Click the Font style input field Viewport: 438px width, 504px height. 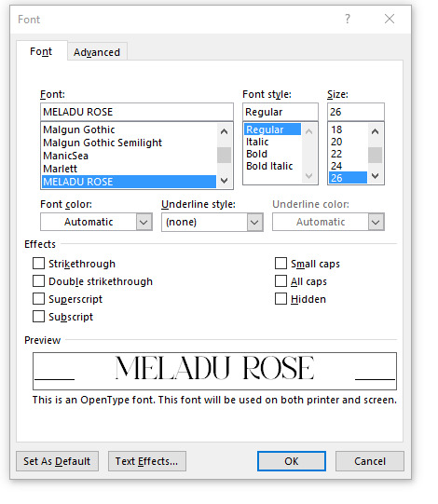click(x=281, y=112)
